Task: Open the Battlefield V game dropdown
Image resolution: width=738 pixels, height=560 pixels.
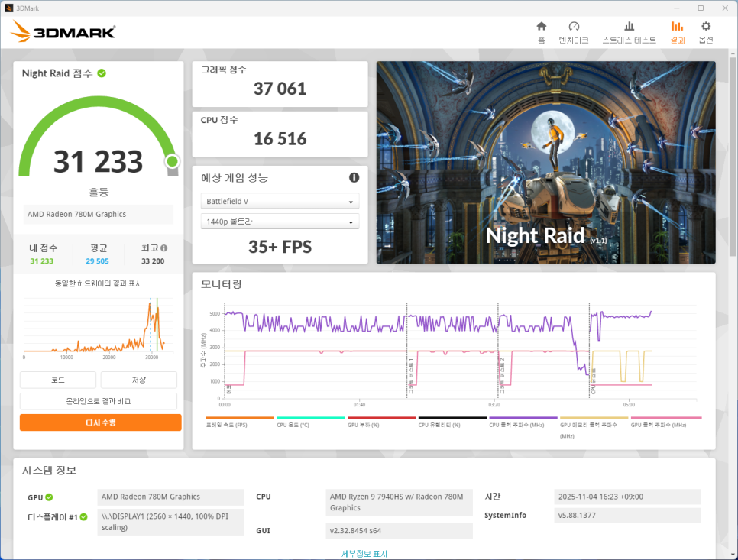Action: tap(280, 201)
